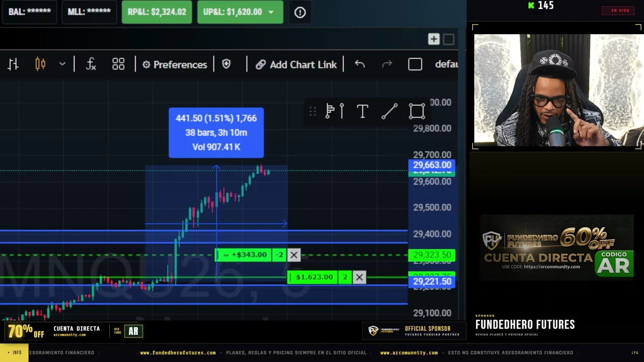Click the hidden MLL value box

point(89,12)
